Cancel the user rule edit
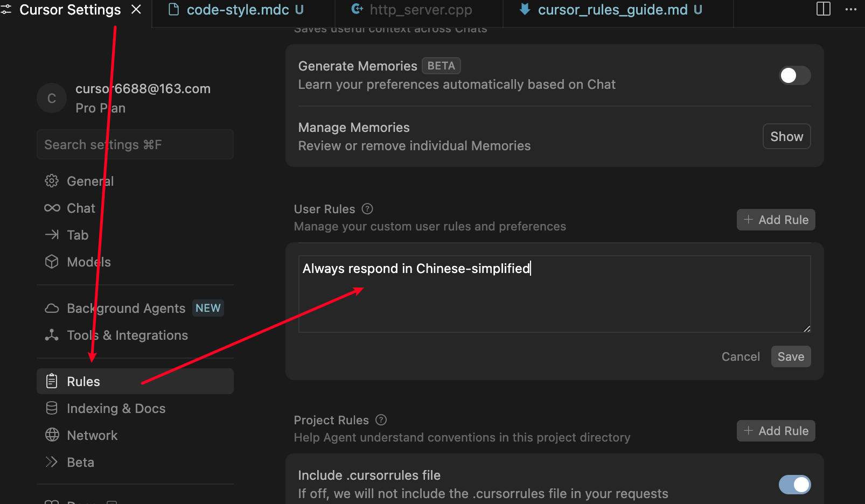This screenshot has height=504, width=865. click(x=741, y=356)
